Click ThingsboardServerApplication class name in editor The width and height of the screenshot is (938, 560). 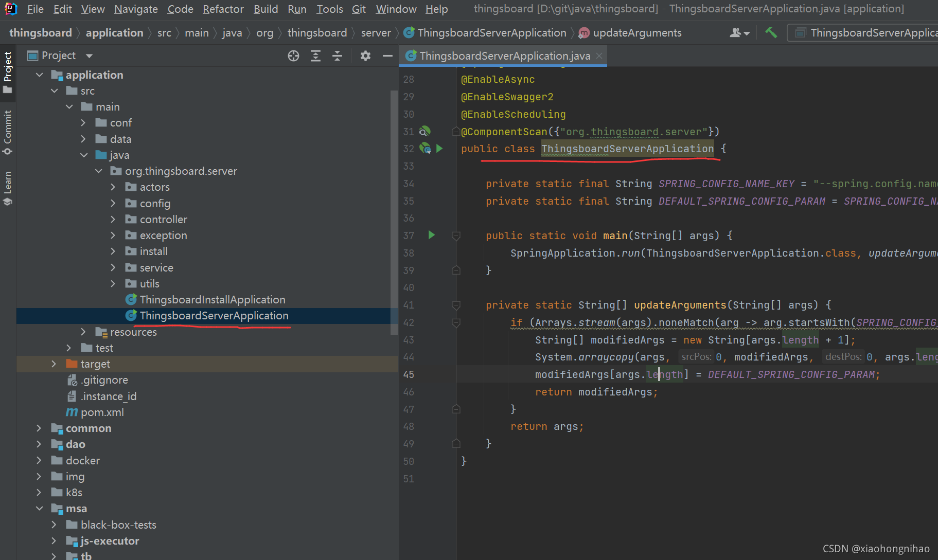(627, 149)
